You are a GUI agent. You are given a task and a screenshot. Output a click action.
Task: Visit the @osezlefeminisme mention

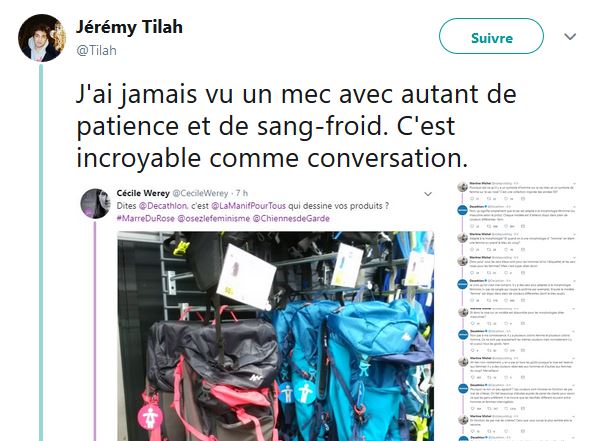[x=213, y=219]
